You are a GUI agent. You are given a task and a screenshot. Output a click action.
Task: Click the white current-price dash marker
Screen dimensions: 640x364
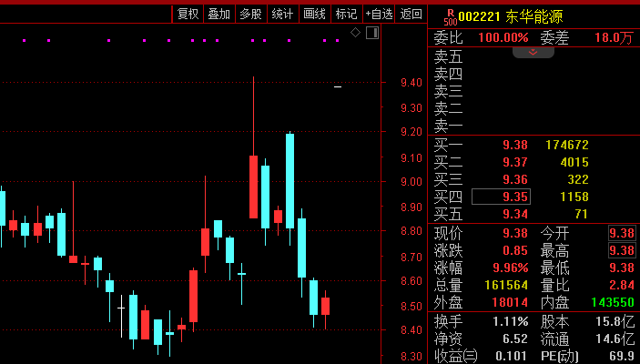338,86
